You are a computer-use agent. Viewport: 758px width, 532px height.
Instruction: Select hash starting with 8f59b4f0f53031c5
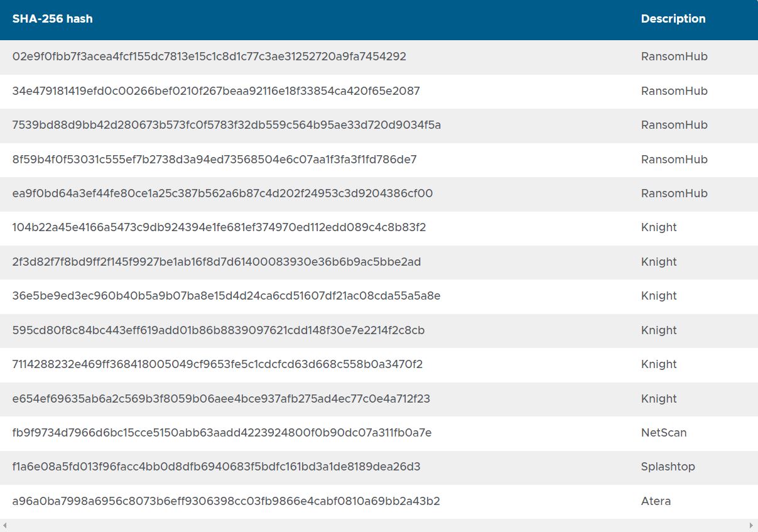[215, 160]
